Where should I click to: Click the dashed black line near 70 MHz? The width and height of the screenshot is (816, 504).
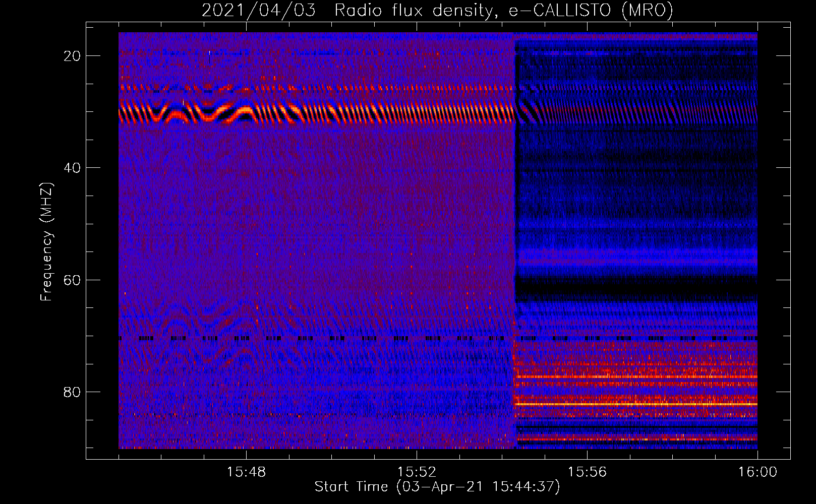click(438, 338)
